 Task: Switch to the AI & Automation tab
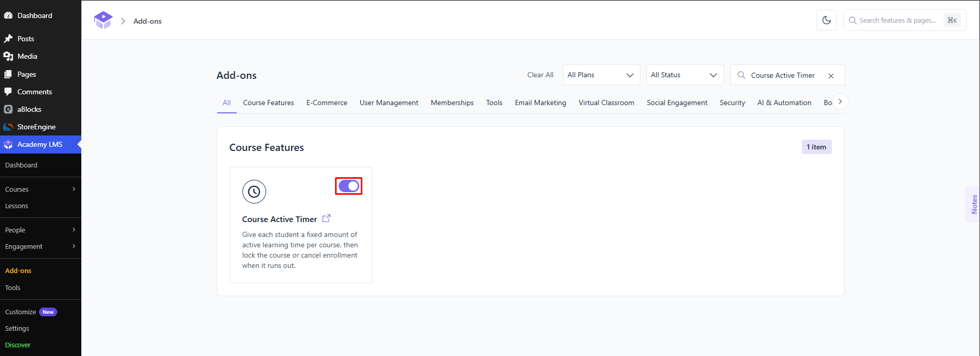pyautogui.click(x=784, y=103)
